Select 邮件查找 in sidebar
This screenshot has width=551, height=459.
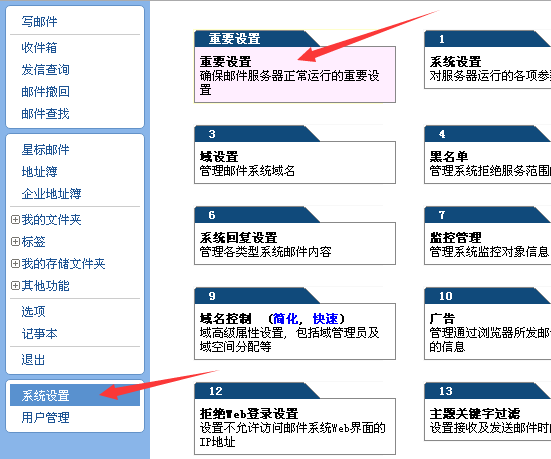tap(45, 114)
